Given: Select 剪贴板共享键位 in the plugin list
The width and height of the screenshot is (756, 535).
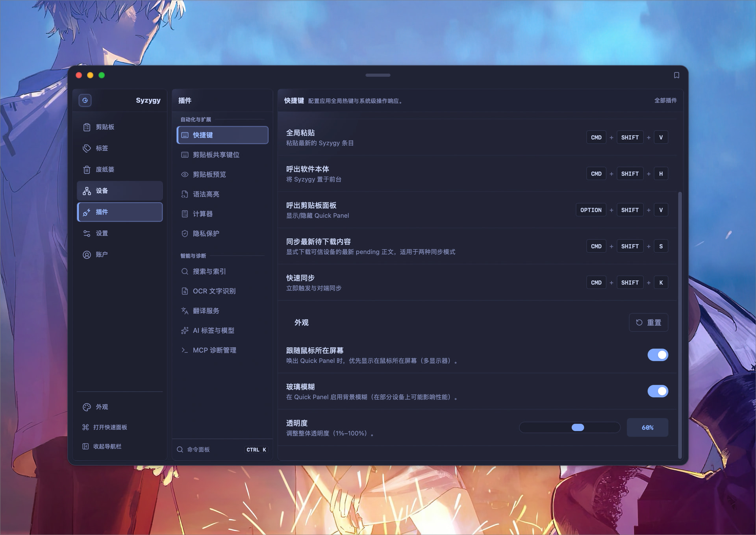Looking at the screenshot, I should pyautogui.click(x=222, y=155).
